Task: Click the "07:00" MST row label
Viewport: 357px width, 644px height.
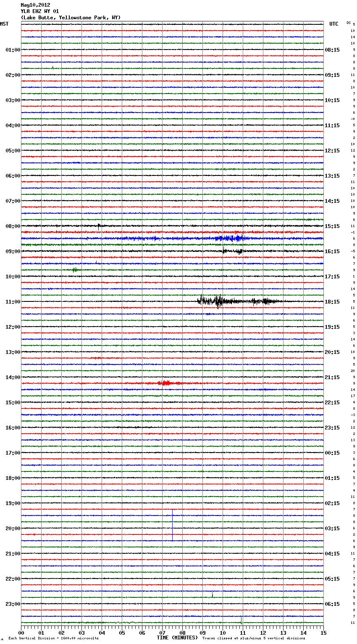Action: coord(13,201)
